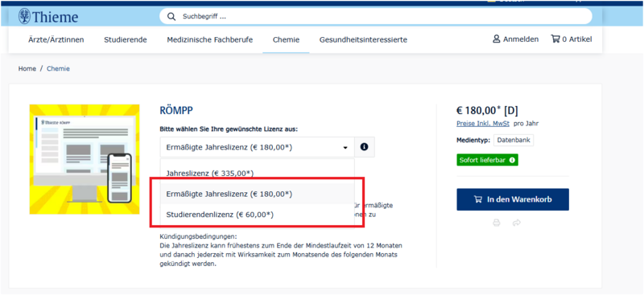Click the In den Warenkorb button
Screen dimensions: 644x295
pos(513,199)
